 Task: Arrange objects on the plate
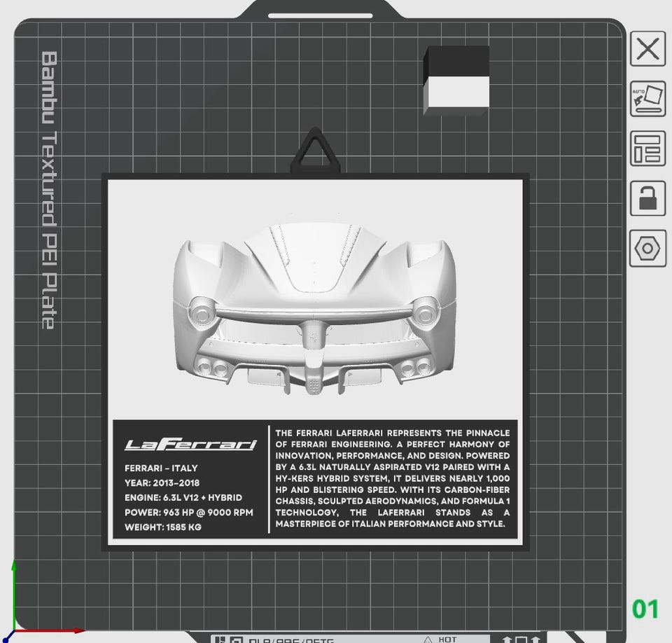(647, 149)
